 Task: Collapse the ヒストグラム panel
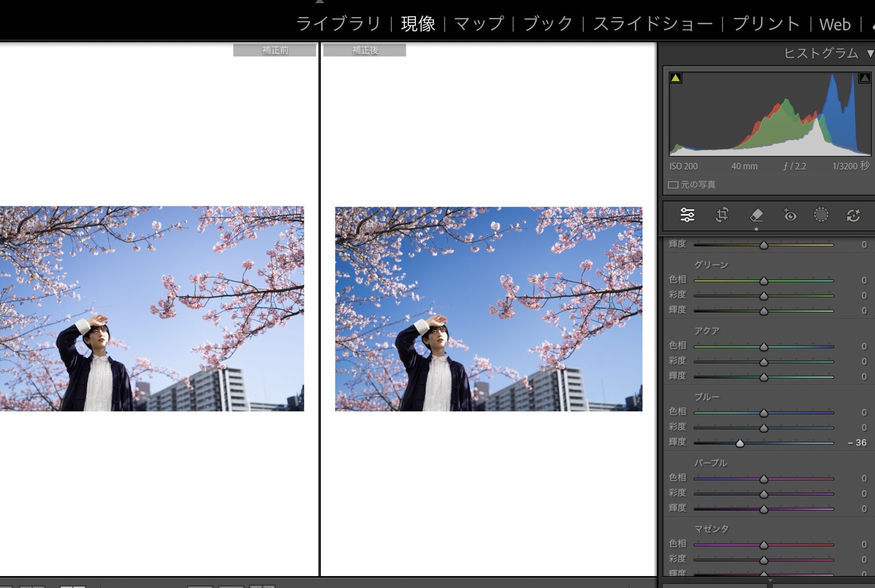point(870,53)
